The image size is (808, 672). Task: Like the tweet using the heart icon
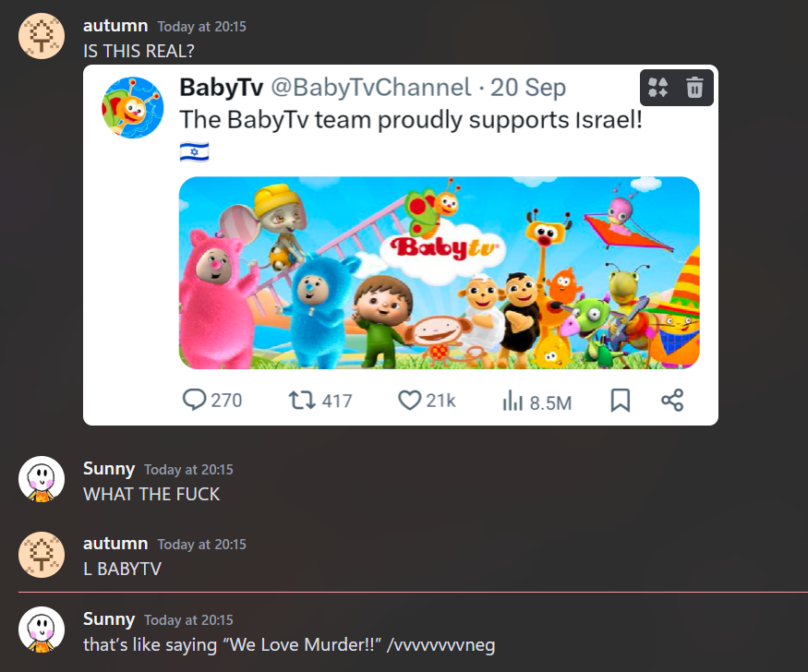(x=409, y=400)
